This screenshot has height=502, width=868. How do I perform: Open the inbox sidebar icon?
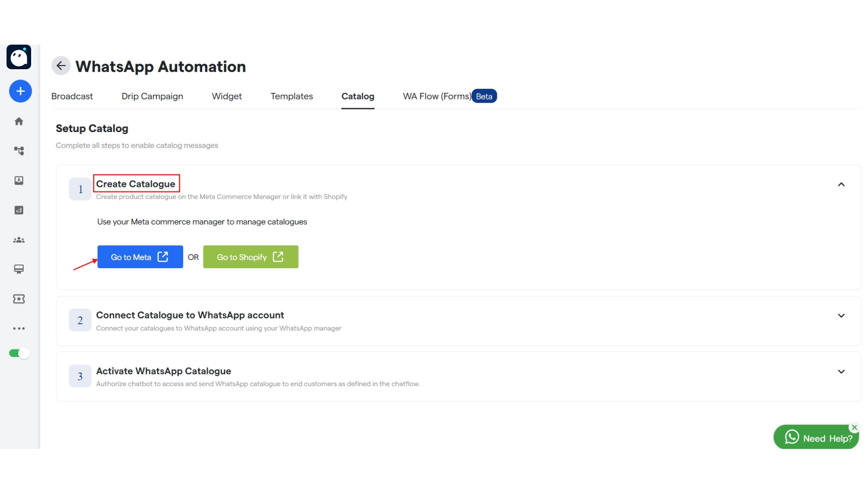click(x=19, y=181)
